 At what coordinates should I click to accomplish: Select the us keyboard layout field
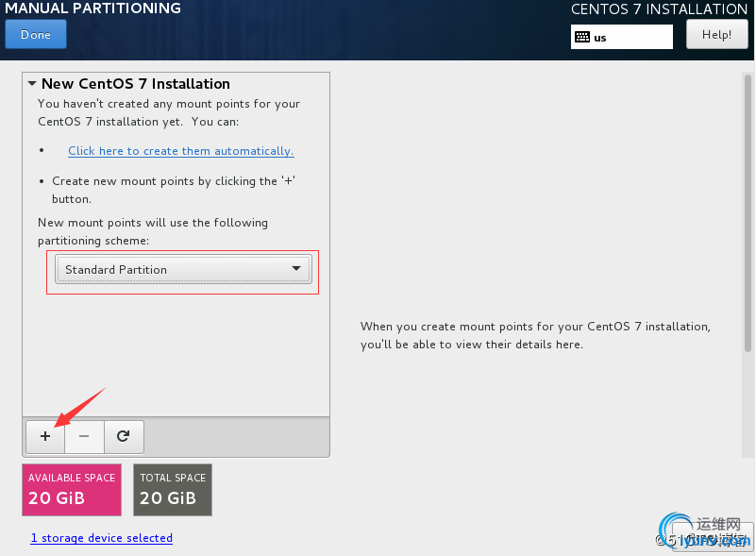pyautogui.click(x=622, y=37)
